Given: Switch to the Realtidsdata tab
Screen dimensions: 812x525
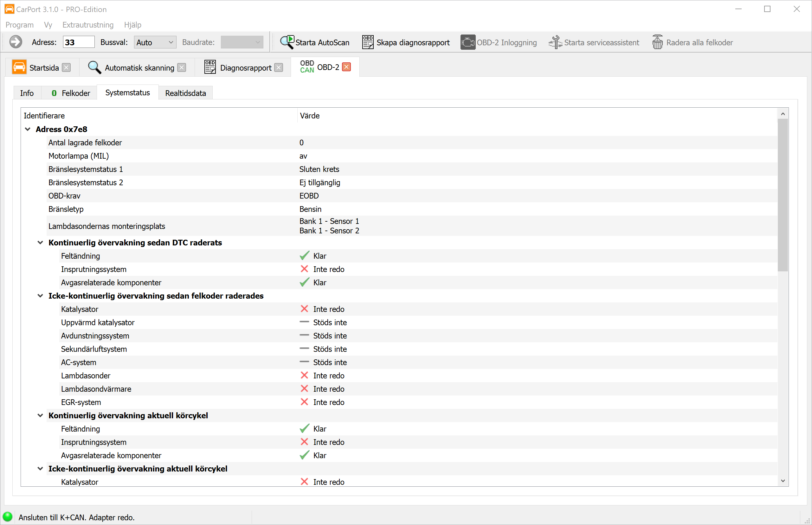Looking at the screenshot, I should (185, 93).
